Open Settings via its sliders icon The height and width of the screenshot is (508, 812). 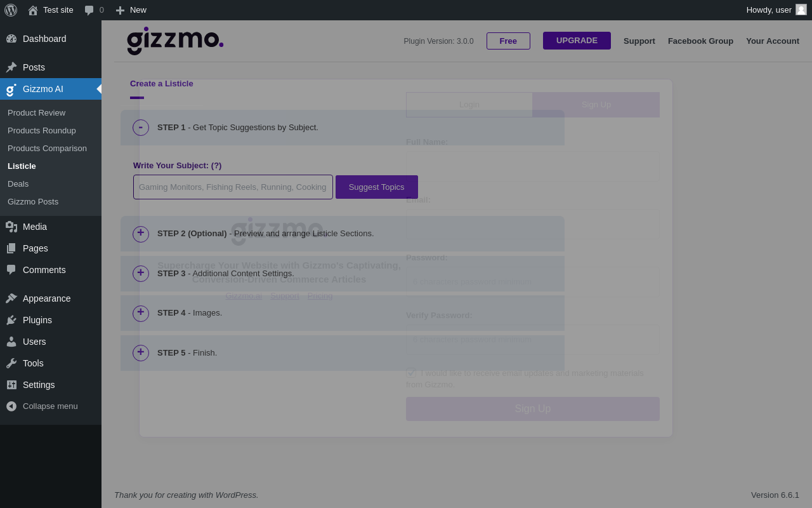coord(11,385)
